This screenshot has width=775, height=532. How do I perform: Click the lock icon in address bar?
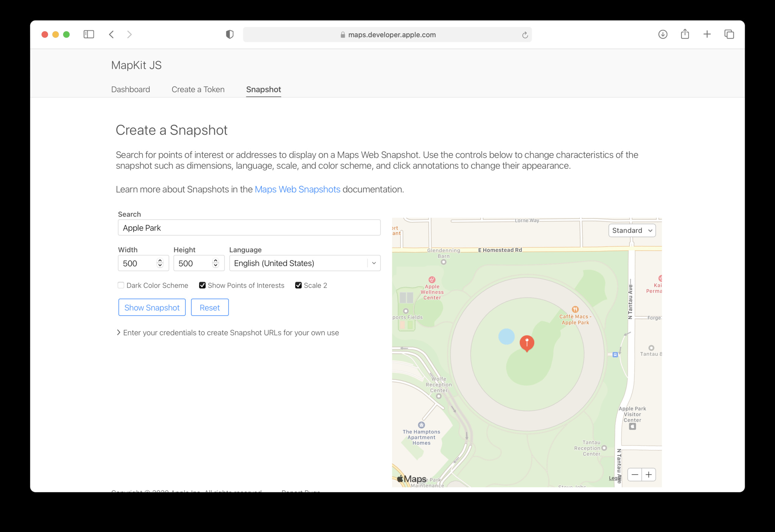click(343, 35)
